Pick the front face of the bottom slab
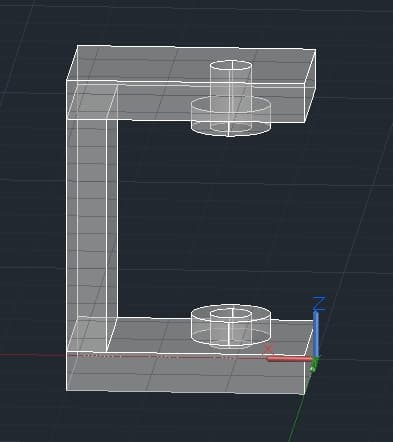 click(x=185, y=373)
